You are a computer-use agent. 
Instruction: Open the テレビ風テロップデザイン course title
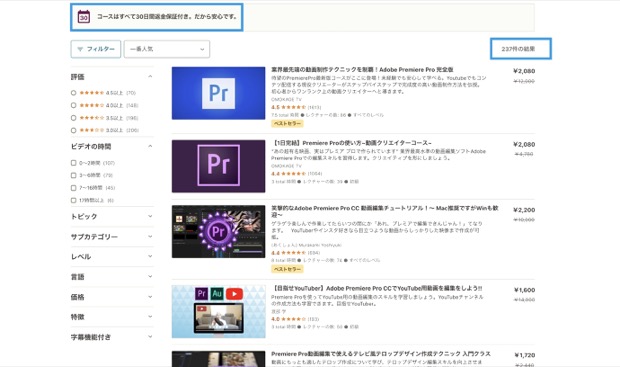pos(381,354)
